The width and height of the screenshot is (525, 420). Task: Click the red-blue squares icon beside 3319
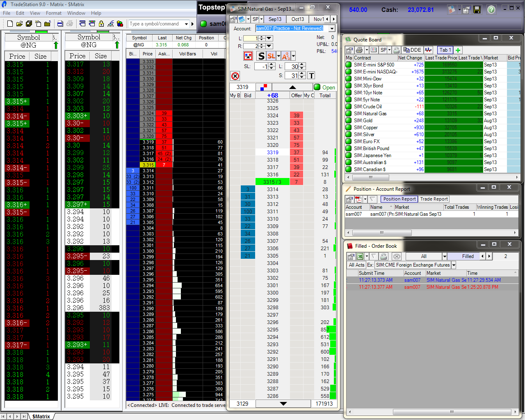pyautogui.click(x=264, y=87)
